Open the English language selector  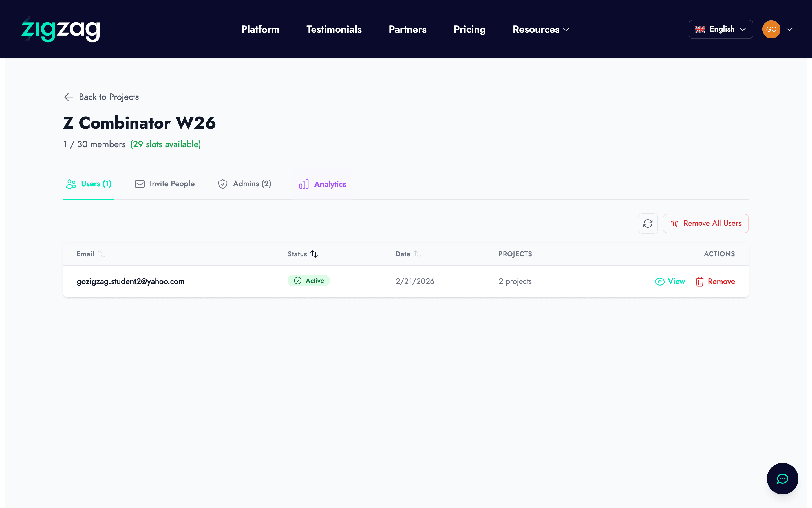pyautogui.click(x=720, y=29)
